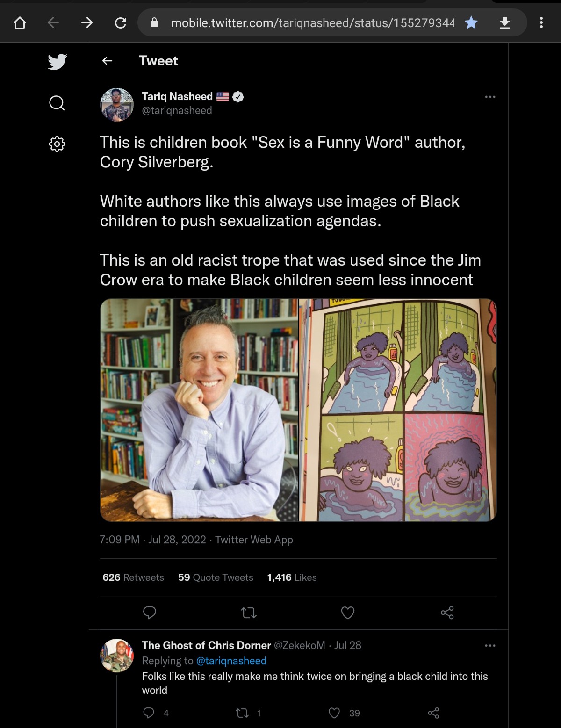Reply to the main tweet
The image size is (561, 728).
[150, 613]
